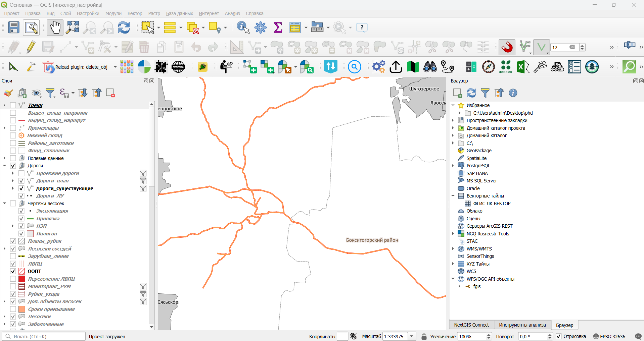
Task: Uncheck the ООПТ layer checkbox
Action: tap(13, 271)
